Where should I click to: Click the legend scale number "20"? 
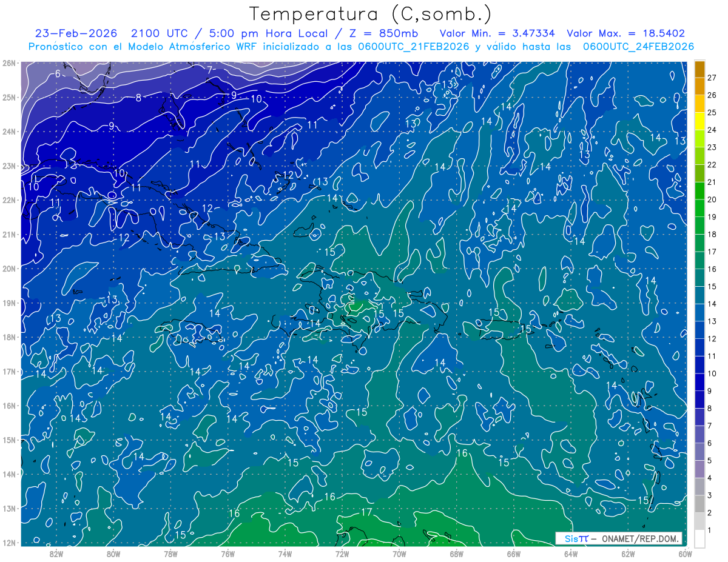pos(712,199)
